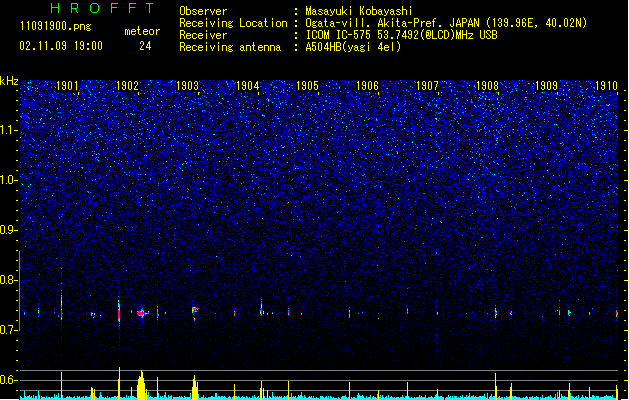The height and width of the screenshot is (400, 629).
Task: Click the 1905 time marker
Action: click(x=307, y=86)
